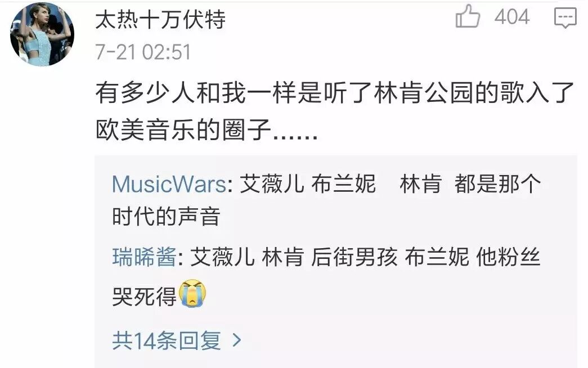Image resolution: width=588 pixels, height=368 pixels.
Task: Like the comment with thumbs-up icon
Action: point(468,16)
